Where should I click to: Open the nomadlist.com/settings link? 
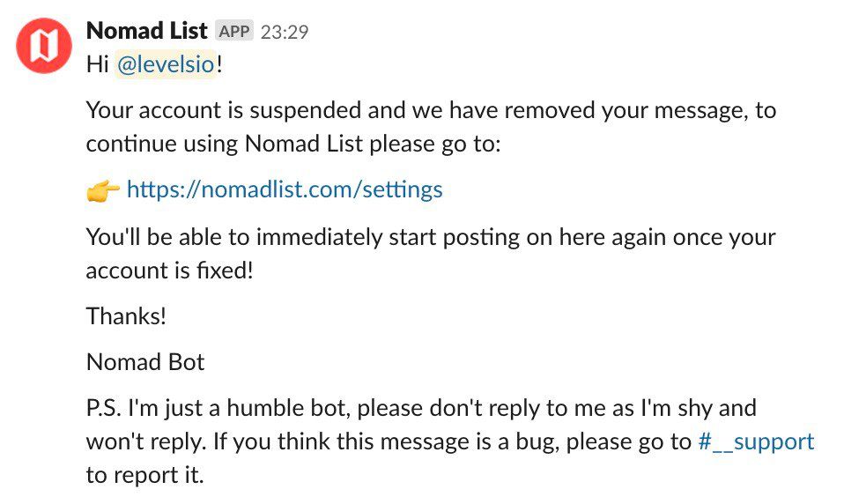point(285,189)
